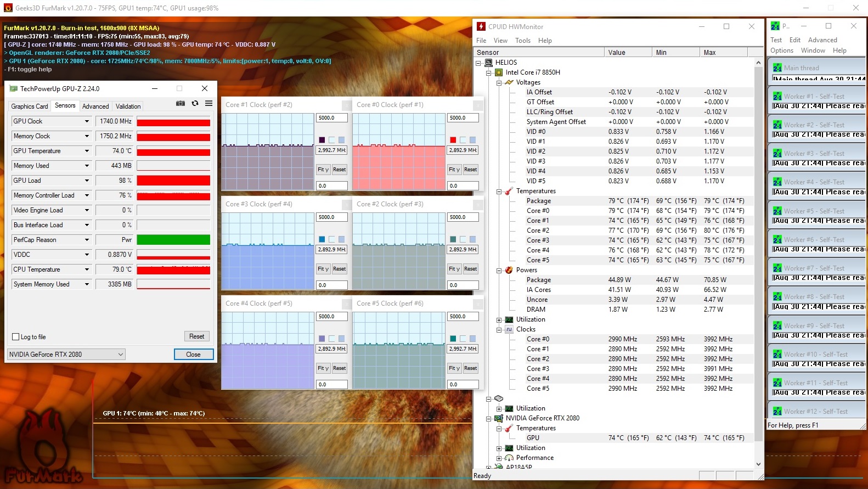Click the HELIOS computer icon in tree
This screenshot has height=489, width=868.
[488, 63]
